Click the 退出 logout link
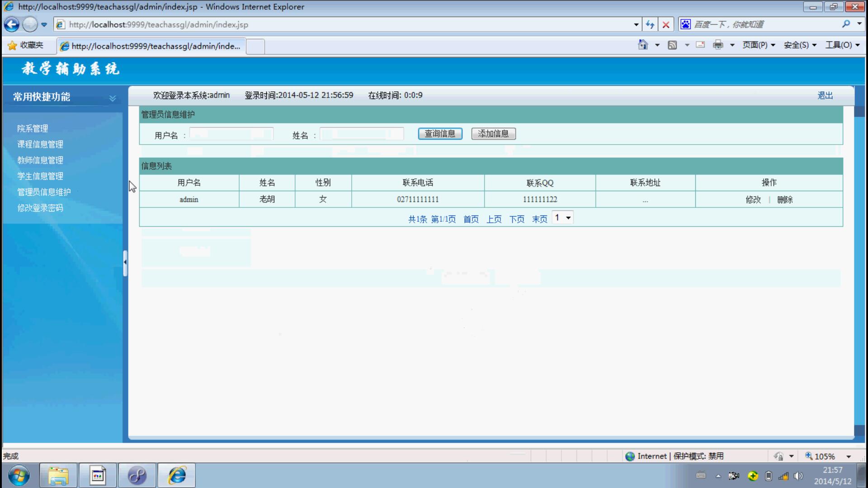 [x=825, y=95]
